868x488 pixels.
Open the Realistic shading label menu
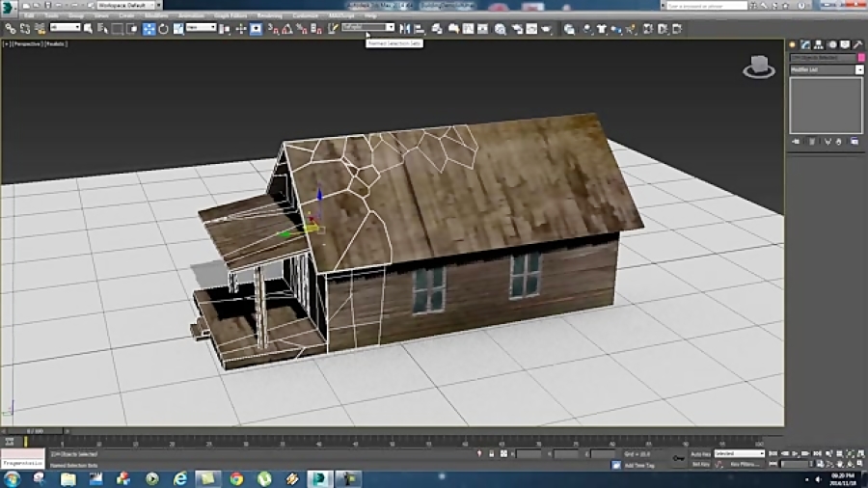(55, 43)
